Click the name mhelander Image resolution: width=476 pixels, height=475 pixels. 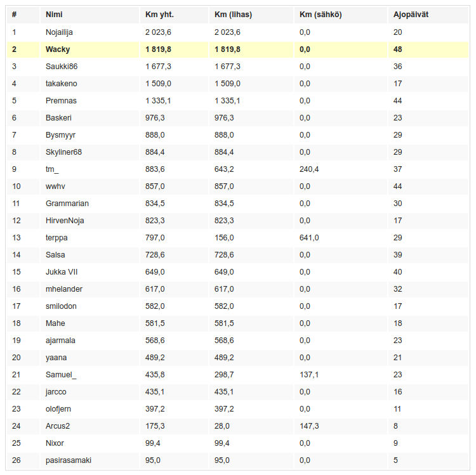64,289
